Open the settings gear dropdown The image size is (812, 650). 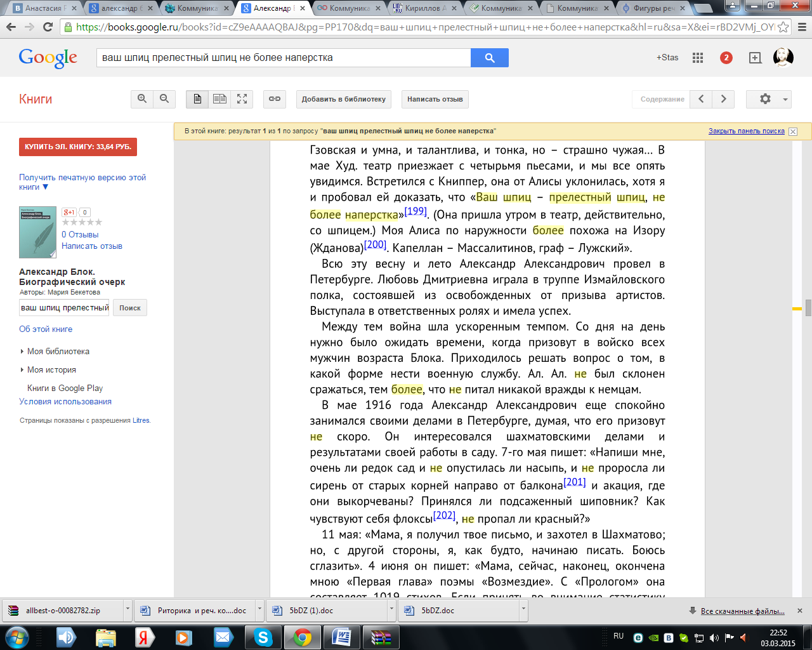(x=769, y=99)
